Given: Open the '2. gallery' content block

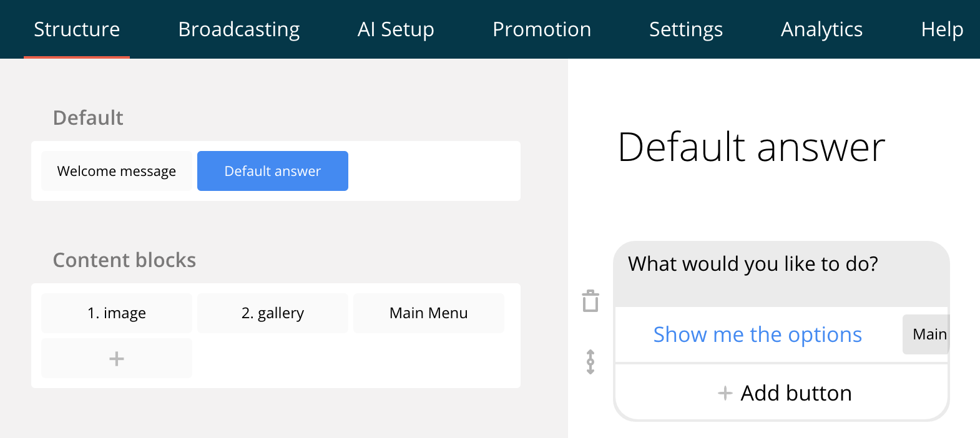Looking at the screenshot, I should 273,313.
